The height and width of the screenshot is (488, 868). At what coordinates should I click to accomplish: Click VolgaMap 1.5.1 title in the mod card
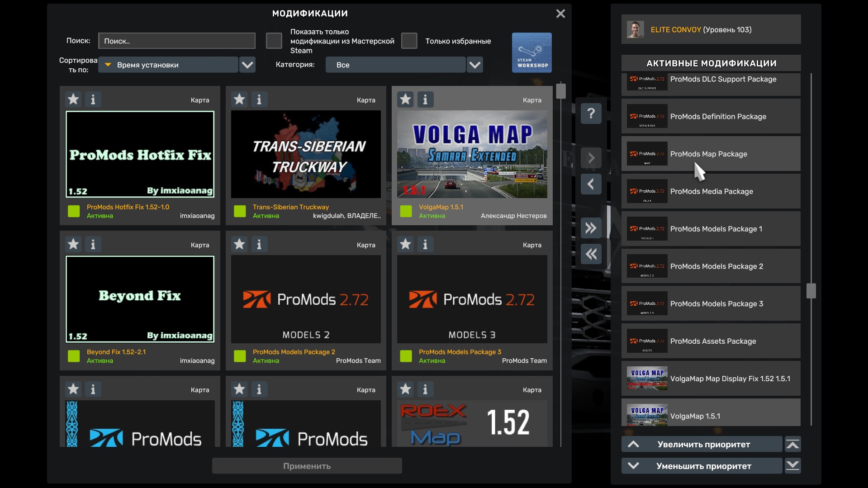pos(441,207)
